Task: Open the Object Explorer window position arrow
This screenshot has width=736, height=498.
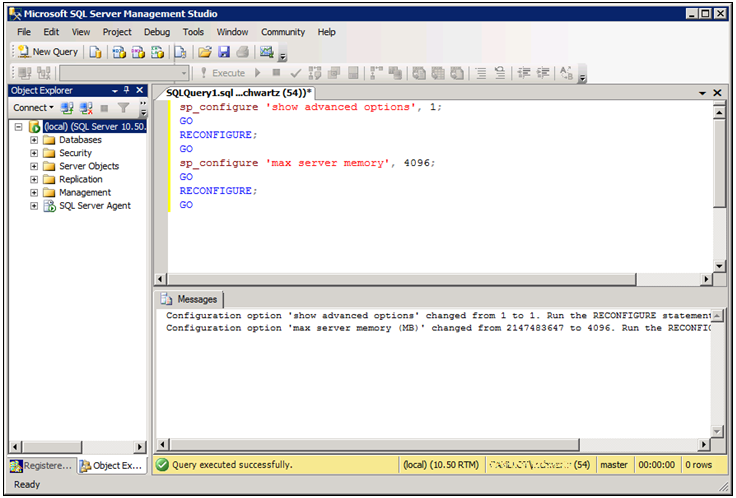Action: (x=115, y=91)
